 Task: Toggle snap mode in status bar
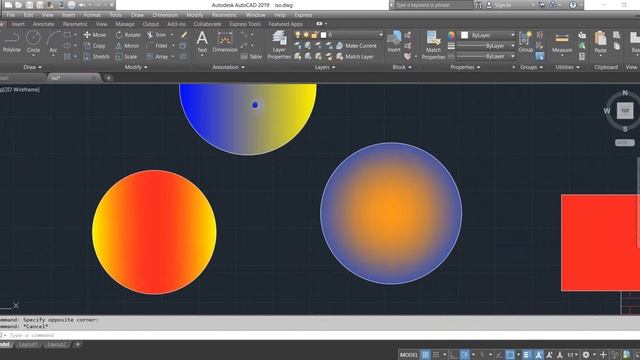[x=436, y=355]
